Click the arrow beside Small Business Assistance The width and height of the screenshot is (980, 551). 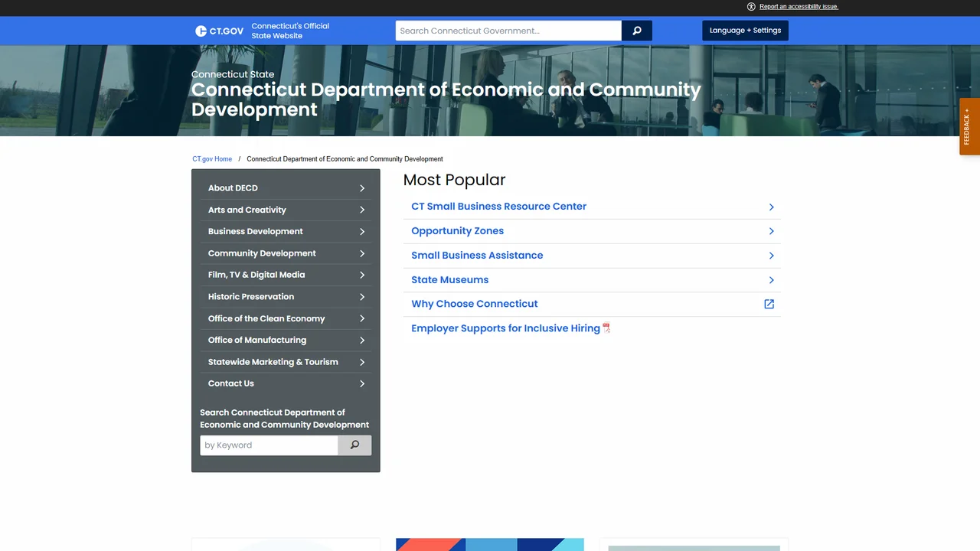coord(771,256)
